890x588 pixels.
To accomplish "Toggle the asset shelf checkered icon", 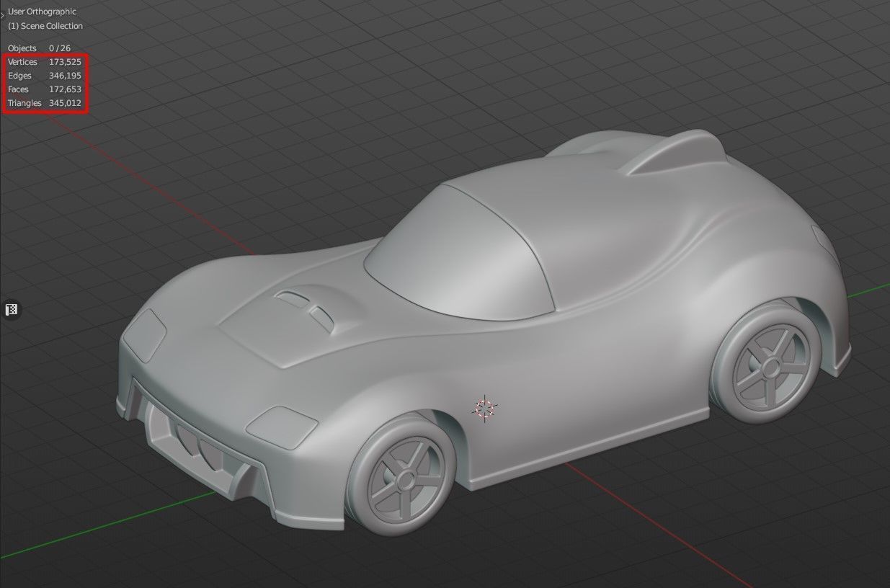I will (12, 310).
